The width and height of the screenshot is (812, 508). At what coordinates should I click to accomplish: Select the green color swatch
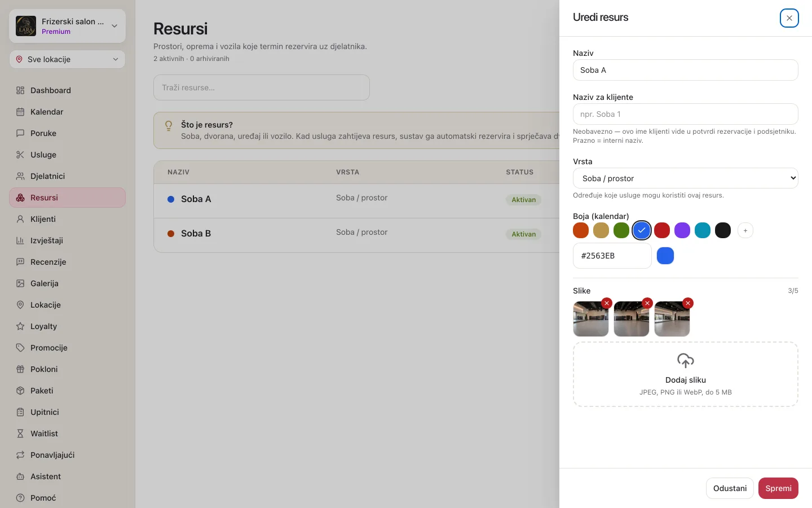(x=621, y=230)
